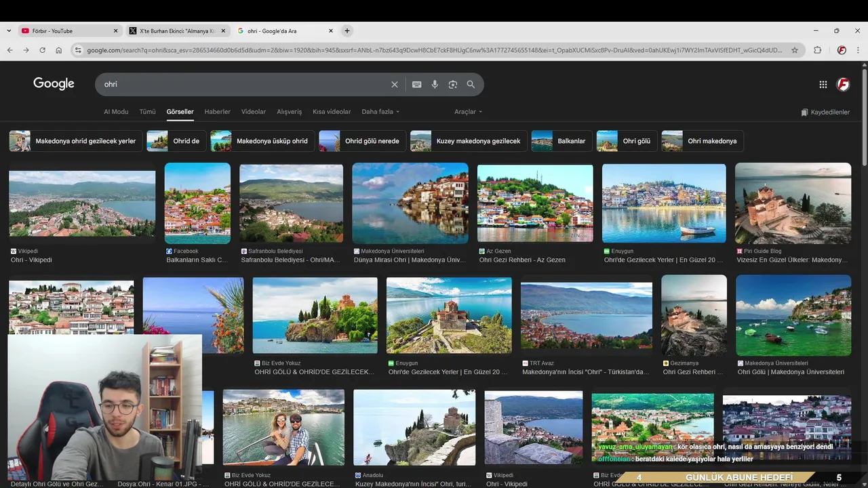This screenshot has width=868, height=488.
Task: Switch to Alışveriş results tab
Action: pos(290,112)
